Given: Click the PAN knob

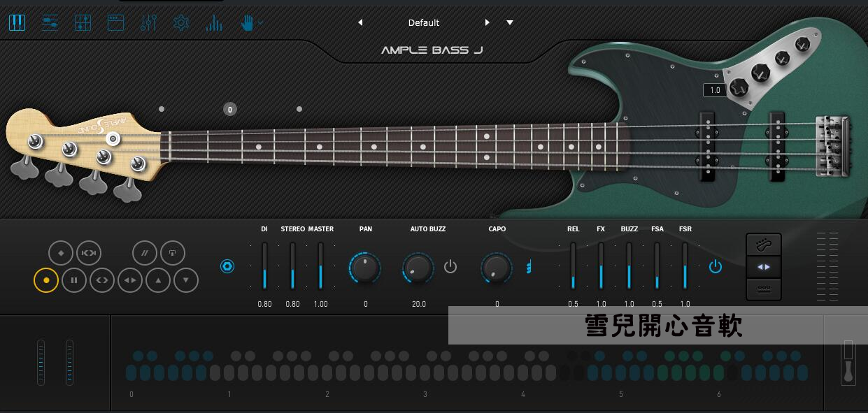Looking at the screenshot, I should coord(365,268).
